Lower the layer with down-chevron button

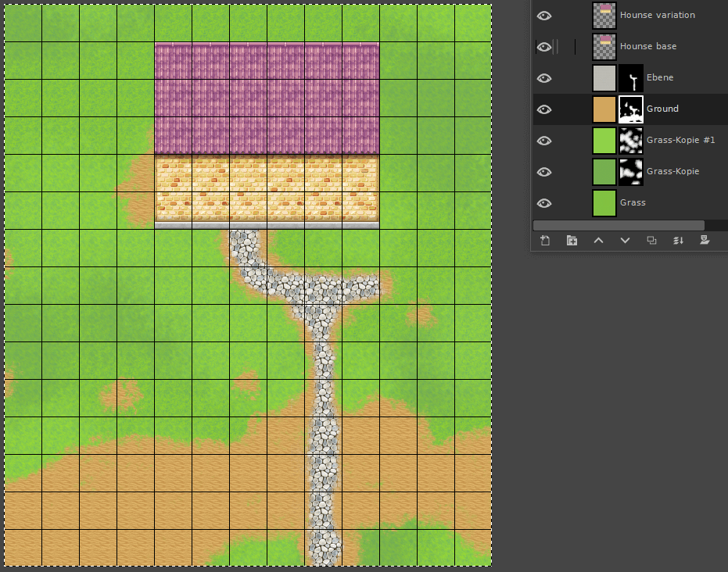pos(625,241)
